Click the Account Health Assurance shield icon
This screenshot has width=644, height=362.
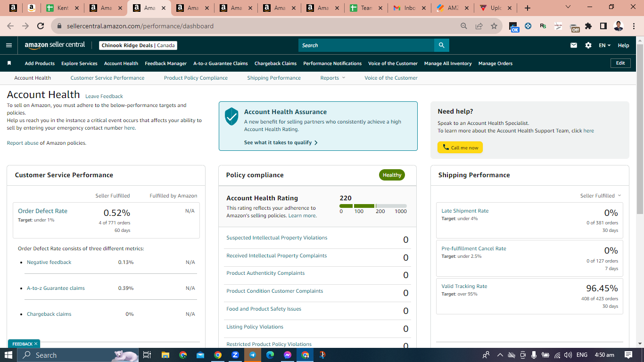point(231,116)
